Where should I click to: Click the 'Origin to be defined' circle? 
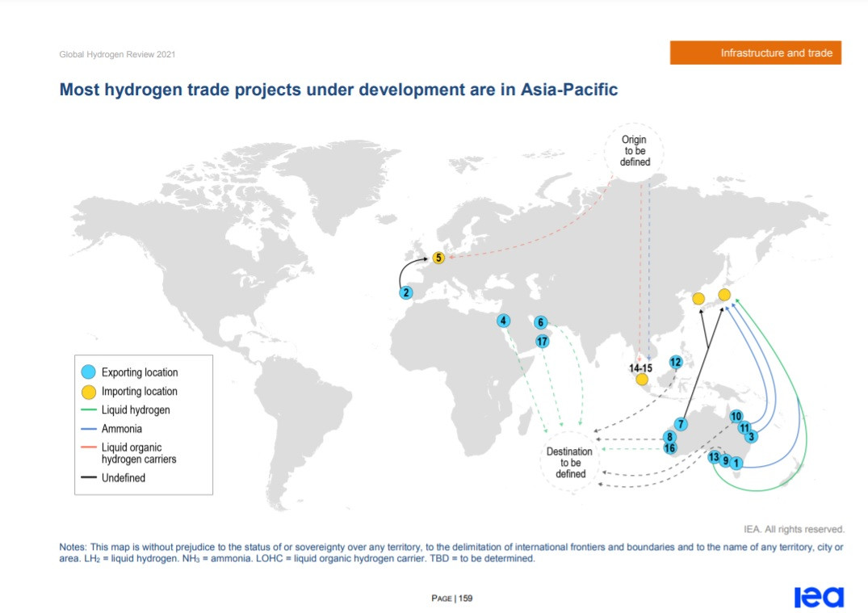[635, 151]
